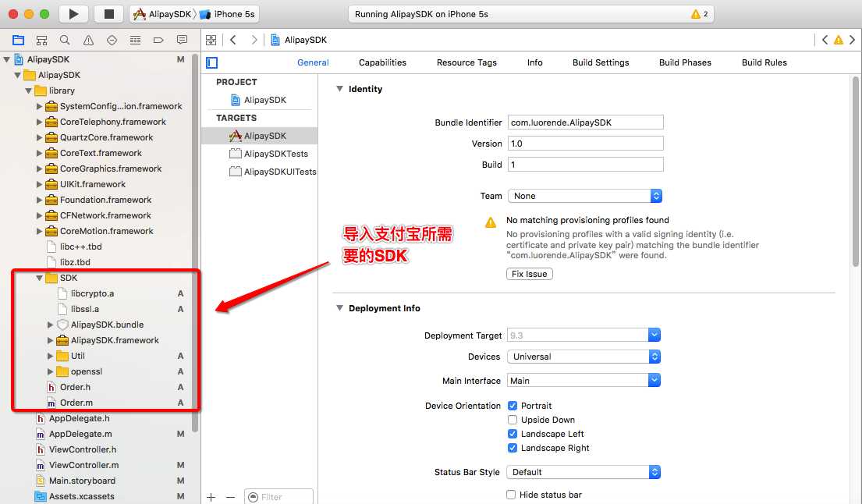Switch to the Build Settings tab
Screen dimensions: 862x504
click(601, 62)
